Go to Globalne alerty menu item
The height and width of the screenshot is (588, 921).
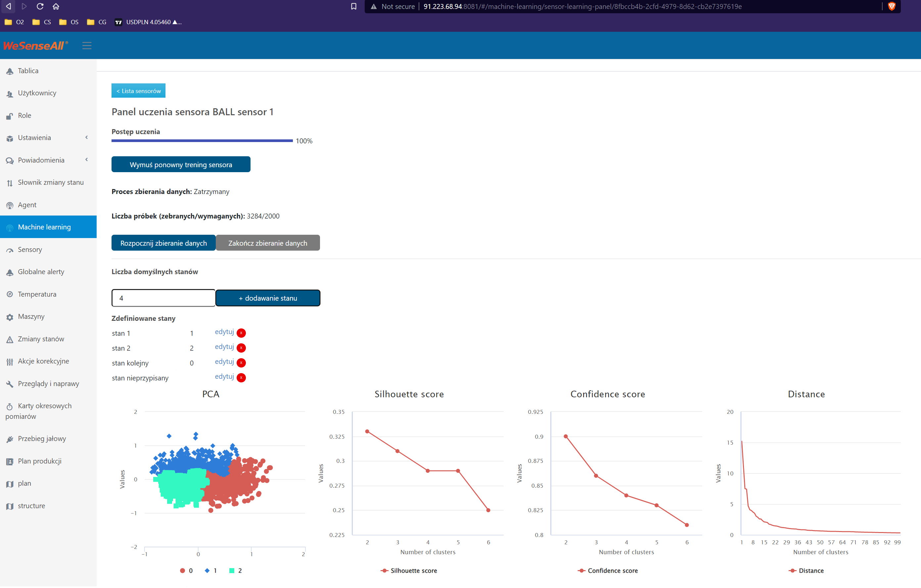41,272
